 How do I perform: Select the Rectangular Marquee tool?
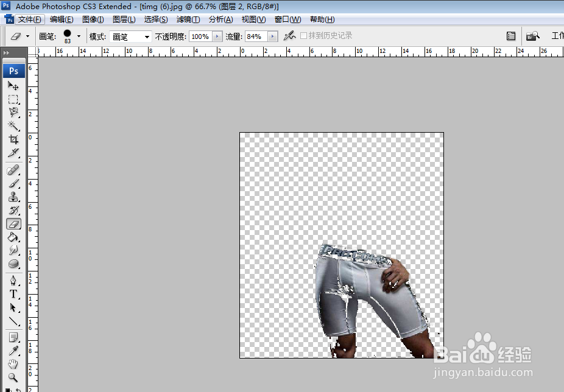point(13,99)
